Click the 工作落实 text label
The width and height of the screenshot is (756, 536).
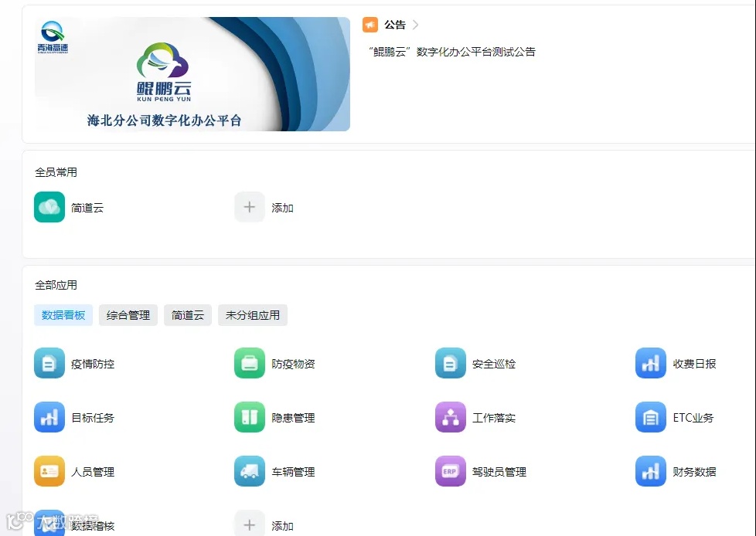(x=494, y=418)
